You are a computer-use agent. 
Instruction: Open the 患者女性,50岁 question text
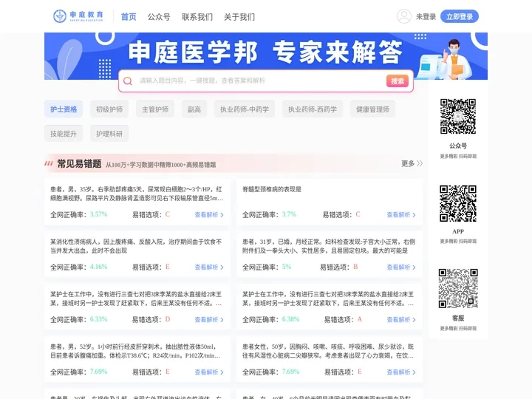coord(328,351)
